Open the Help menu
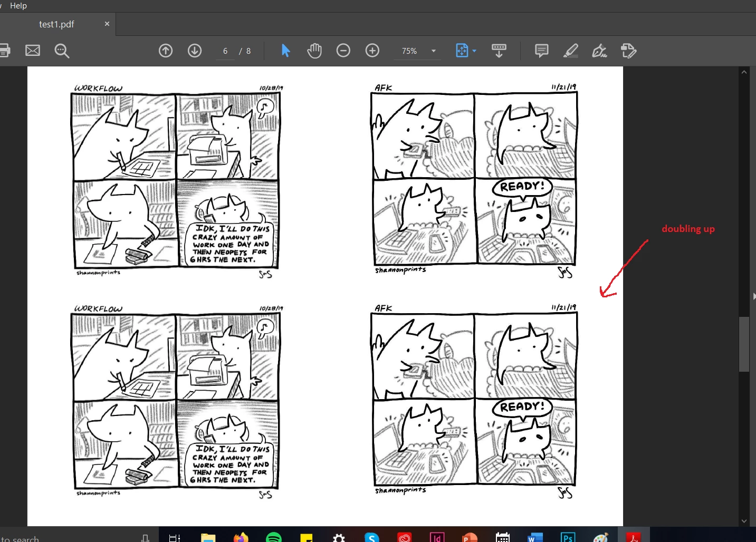 point(18,5)
